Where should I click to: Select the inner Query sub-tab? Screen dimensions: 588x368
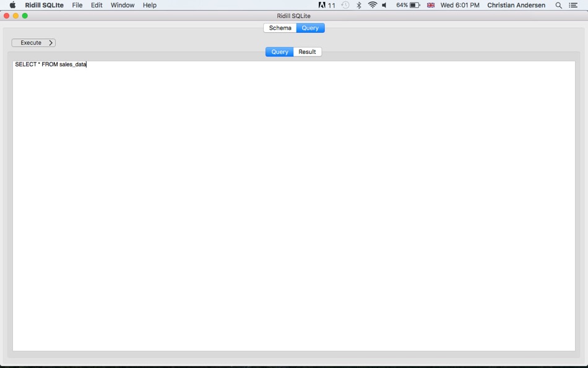(279, 52)
